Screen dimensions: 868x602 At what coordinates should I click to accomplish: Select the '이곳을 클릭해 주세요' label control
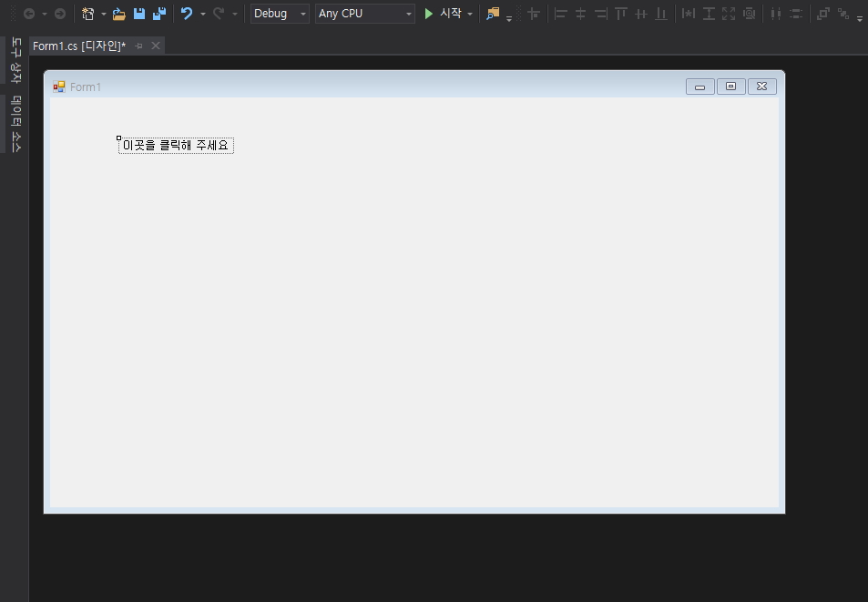click(176, 146)
